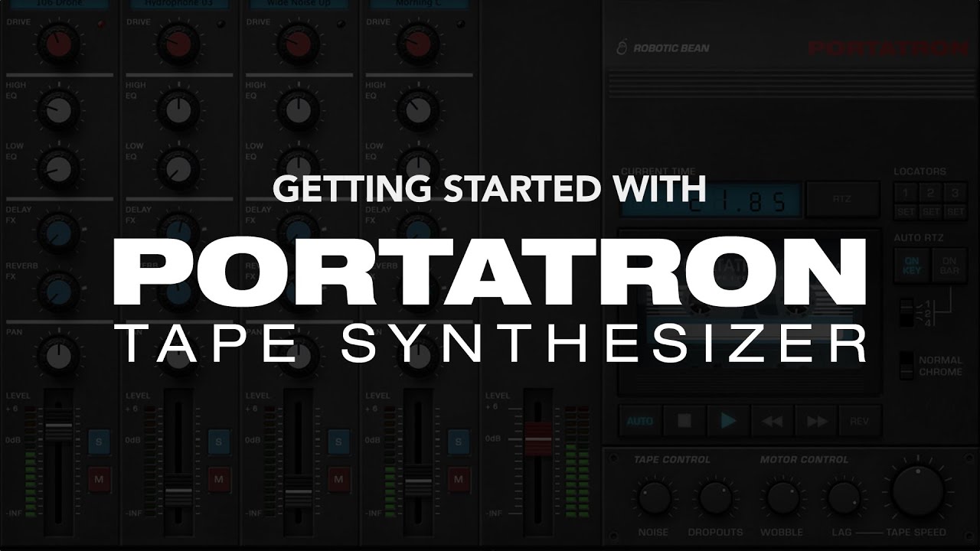The height and width of the screenshot is (551, 980).
Task: Solo channel 1 with its S button
Action: tap(99, 441)
